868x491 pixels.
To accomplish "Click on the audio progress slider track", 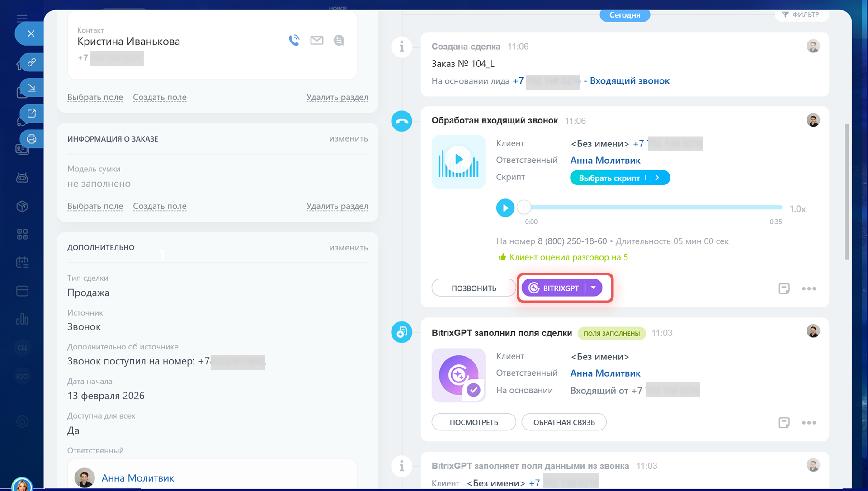I will (x=656, y=208).
